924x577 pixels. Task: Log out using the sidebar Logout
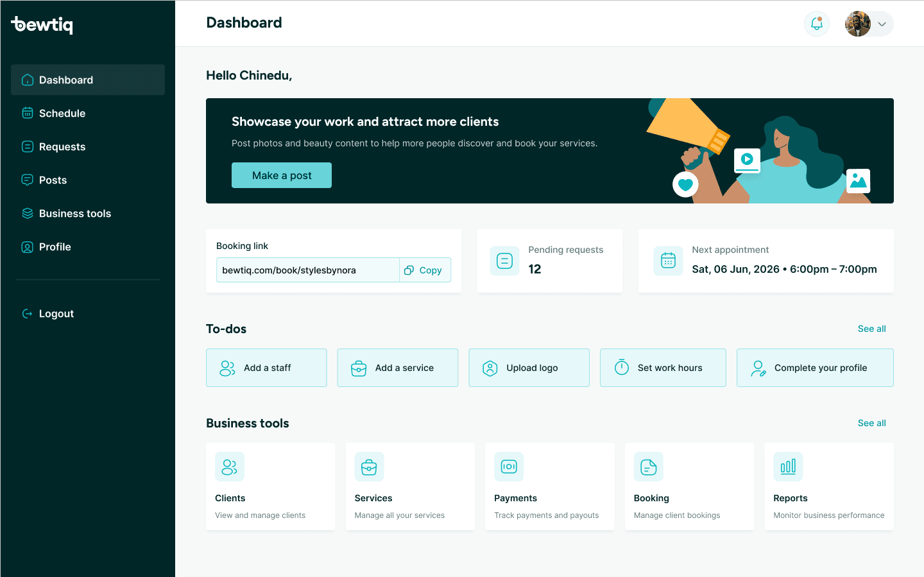[x=88, y=313]
